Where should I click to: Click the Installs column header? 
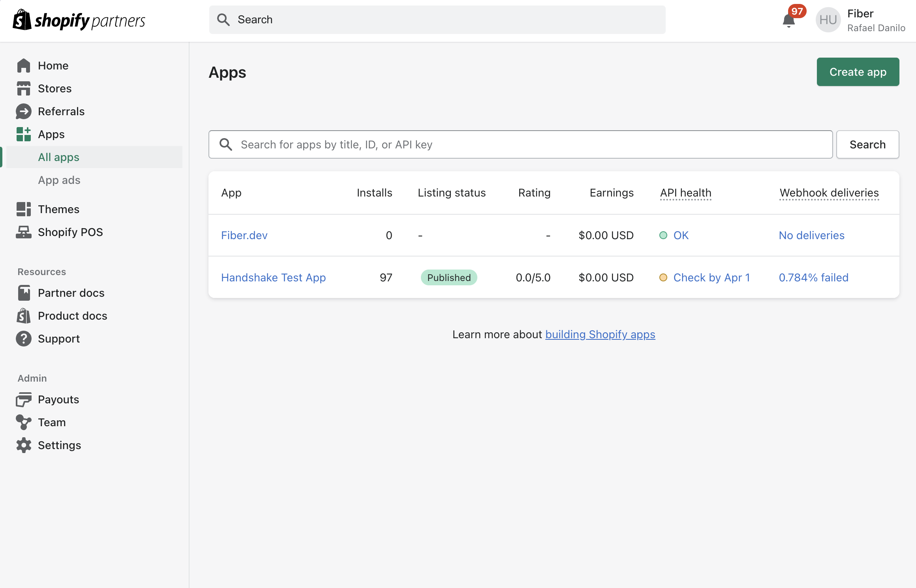[374, 193]
